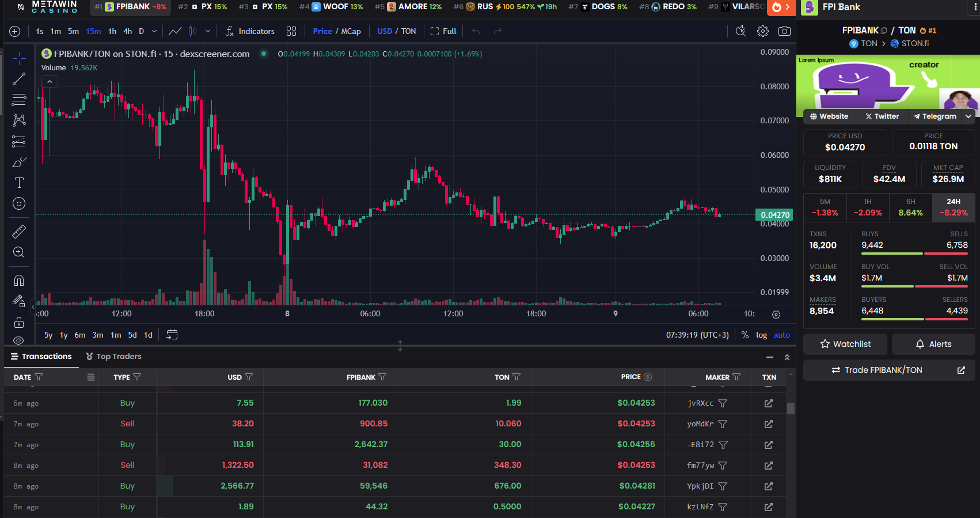Toggle lock all drawings

click(19, 322)
